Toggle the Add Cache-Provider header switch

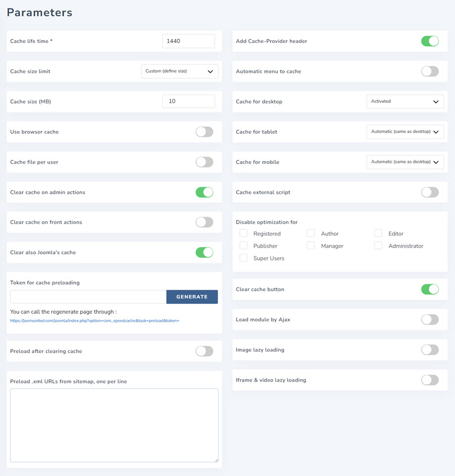pyautogui.click(x=430, y=41)
